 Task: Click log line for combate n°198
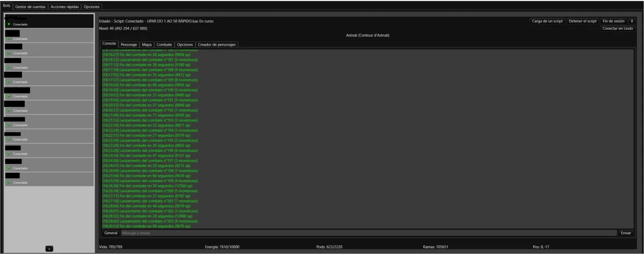point(150,171)
